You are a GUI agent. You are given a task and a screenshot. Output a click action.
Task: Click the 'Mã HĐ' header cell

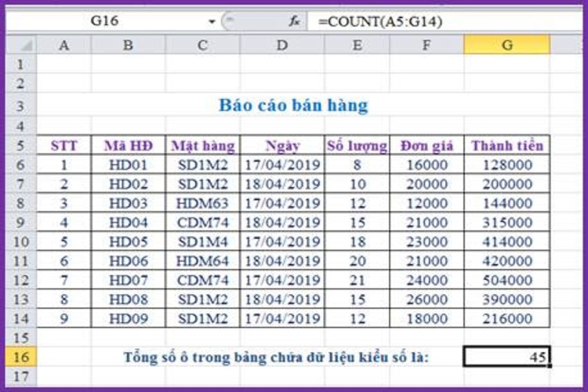click(x=129, y=145)
